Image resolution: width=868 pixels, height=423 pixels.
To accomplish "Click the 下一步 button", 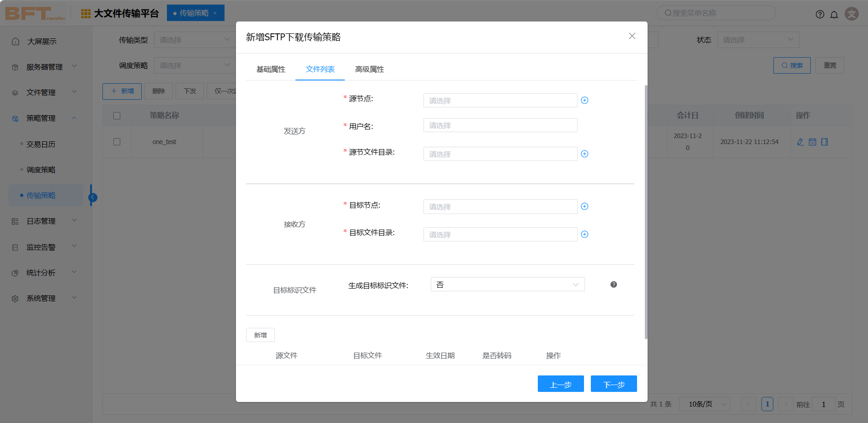I will coord(614,384).
